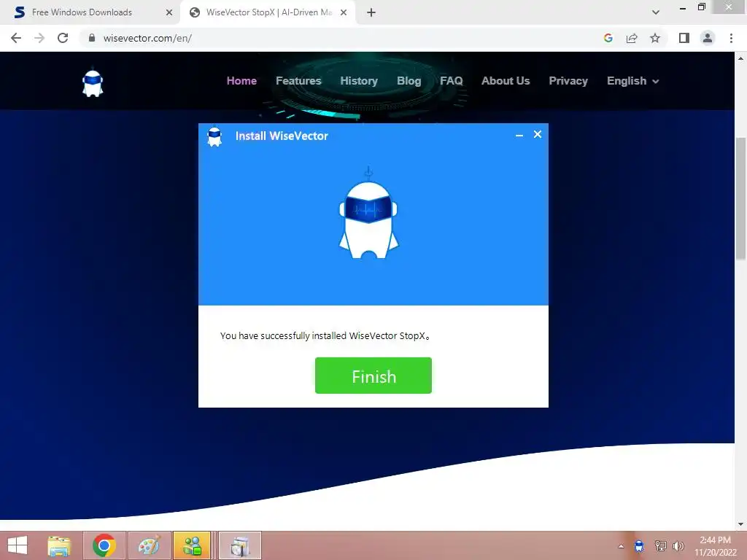Viewport: 747px width, 560px height.
Task: Click the Install WiseVector title text
Action: 282,136
